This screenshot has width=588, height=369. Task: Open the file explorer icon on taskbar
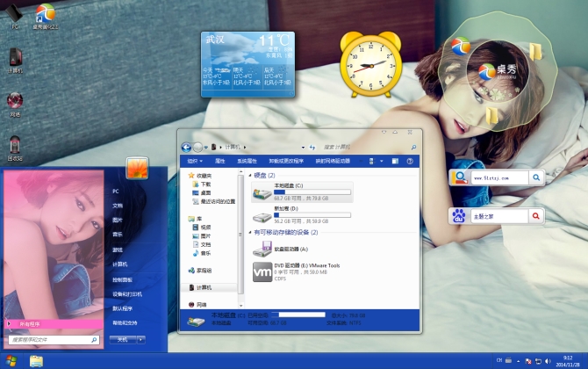point(36,360)
